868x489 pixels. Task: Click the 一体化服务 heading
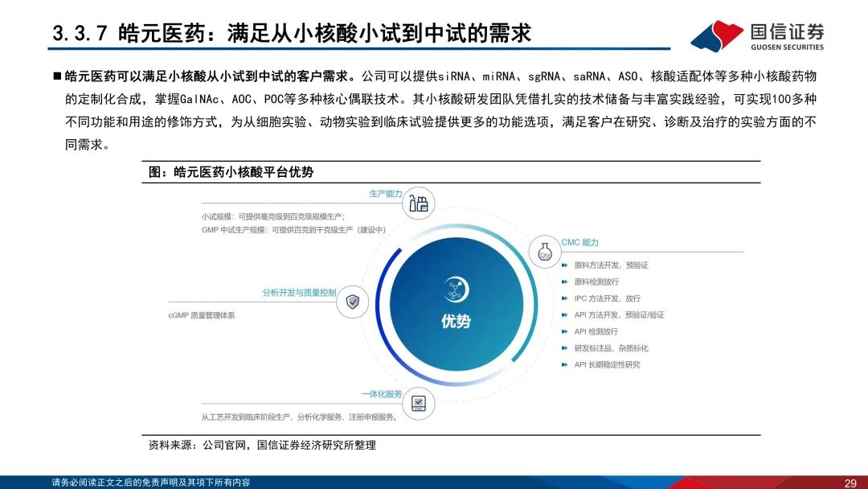(382, 394)
